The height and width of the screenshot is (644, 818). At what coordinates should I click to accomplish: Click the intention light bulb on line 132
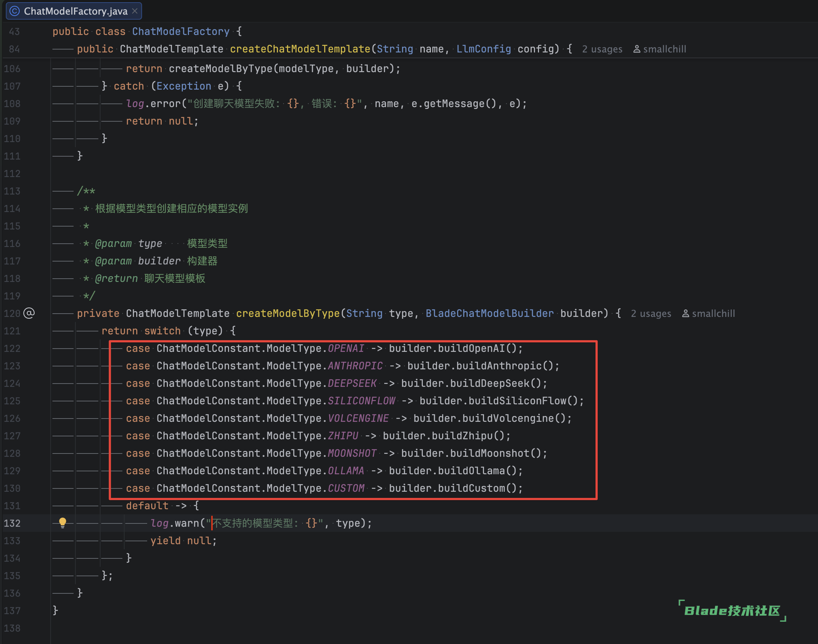tap(63, 522)
